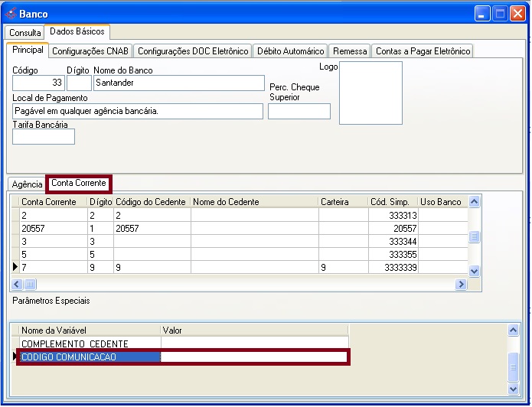Select the account row 20557

click(x=52, y=229)
